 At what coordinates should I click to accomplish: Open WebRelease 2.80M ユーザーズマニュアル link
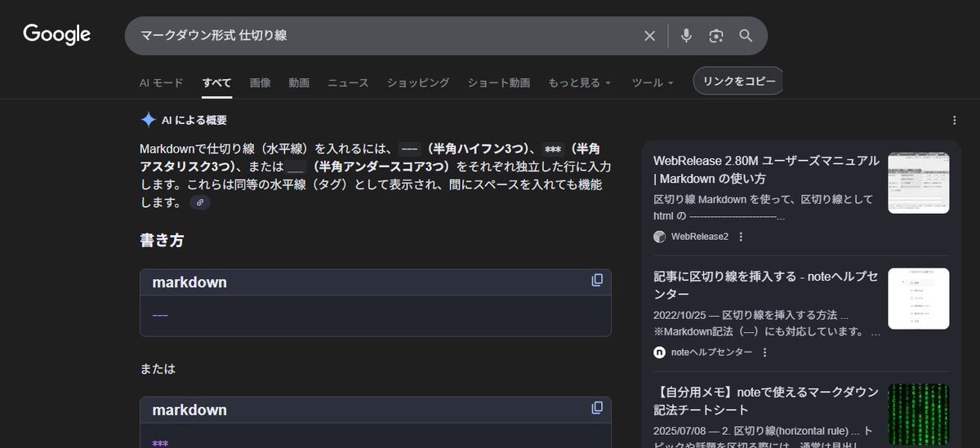tap(766, 169)
